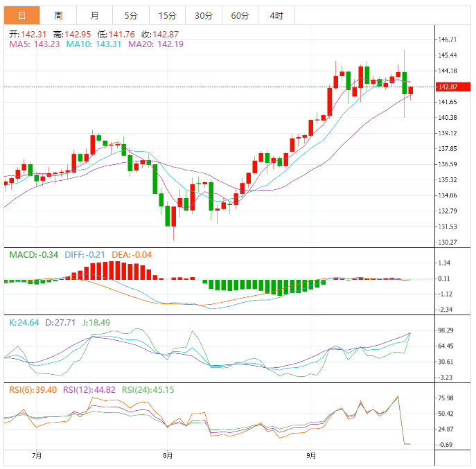Switch to the 日 daily chart tab
The image size is (476, 469).
[22, 15]
